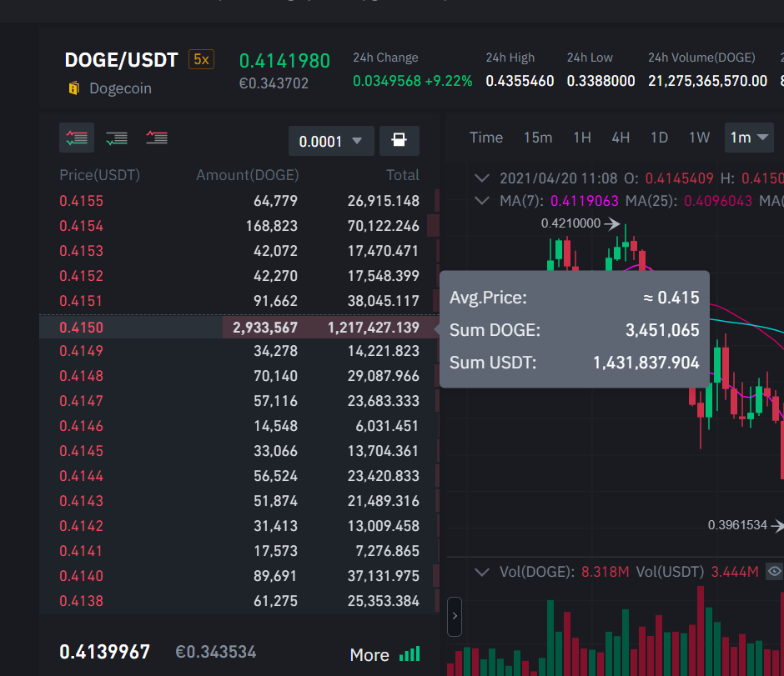Select the highlighted 0.4150 ask price
The image size is (784, 676).
[x=81, y=328]
